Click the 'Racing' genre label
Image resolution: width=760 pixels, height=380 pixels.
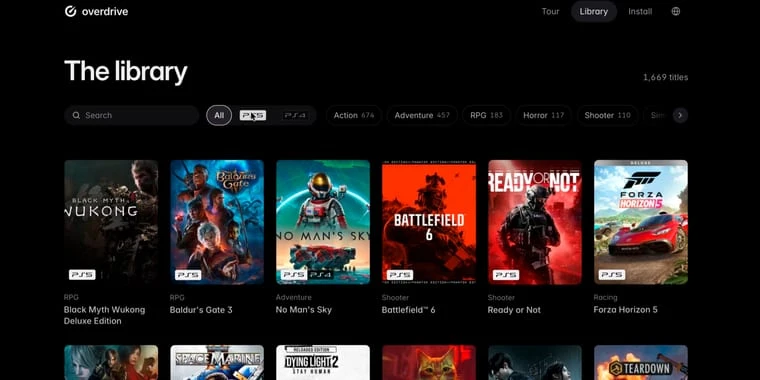605,297
